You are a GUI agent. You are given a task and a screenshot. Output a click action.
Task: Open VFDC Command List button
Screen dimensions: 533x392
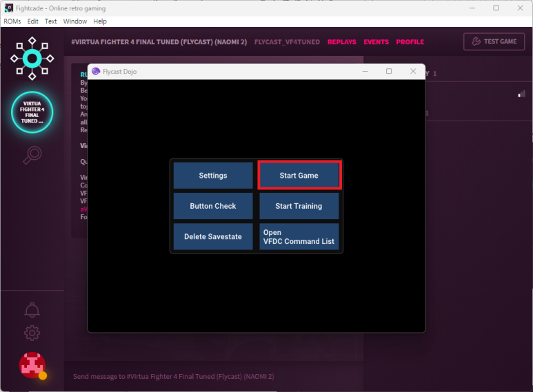tap(299, 236)
